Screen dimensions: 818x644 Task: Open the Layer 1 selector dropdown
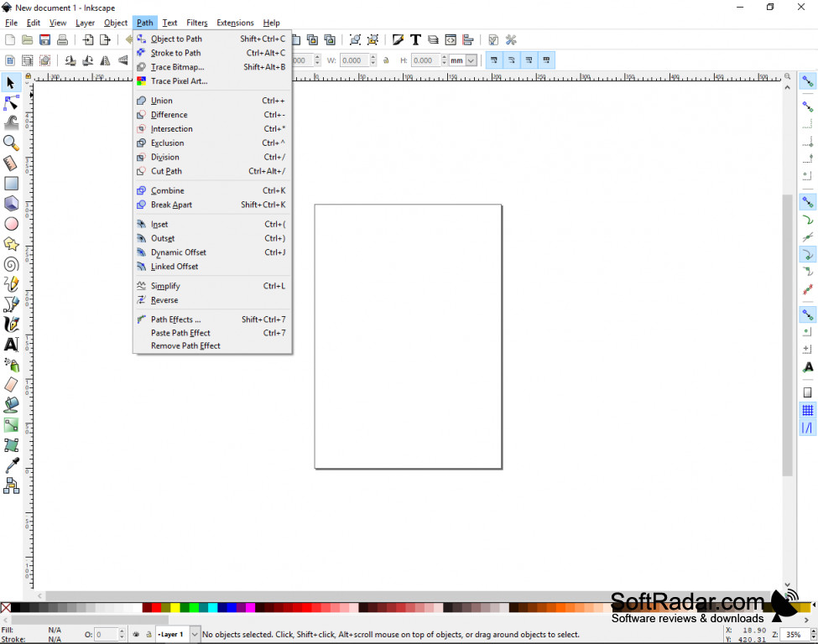point(195,635)
